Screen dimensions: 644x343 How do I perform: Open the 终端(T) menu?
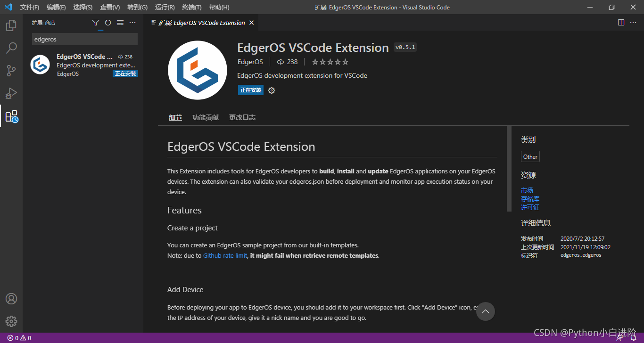192,7
